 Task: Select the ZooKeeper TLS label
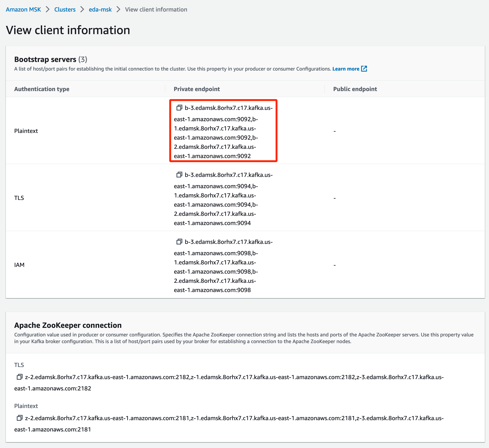point(19,365)
